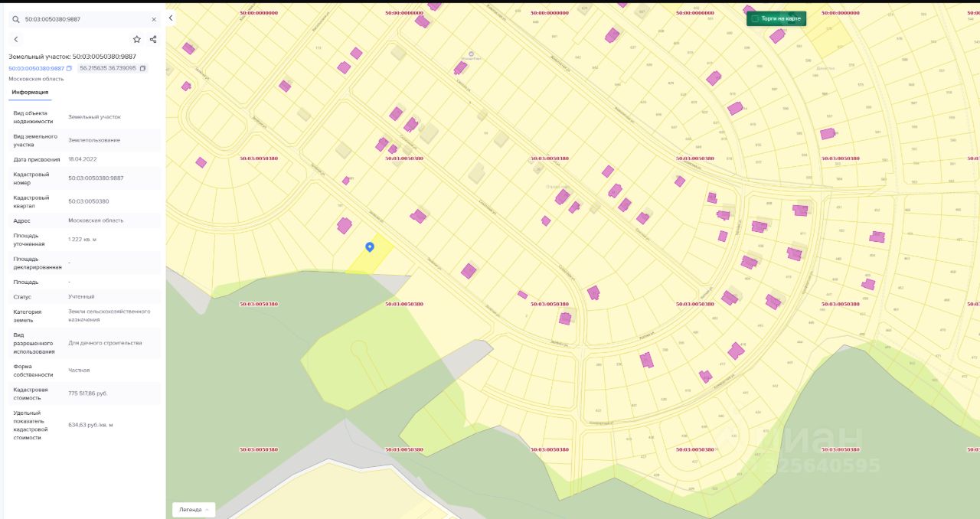The image size is (980, 519).
Task: Open the share icon for this parcel
Action: coord(153,39)
